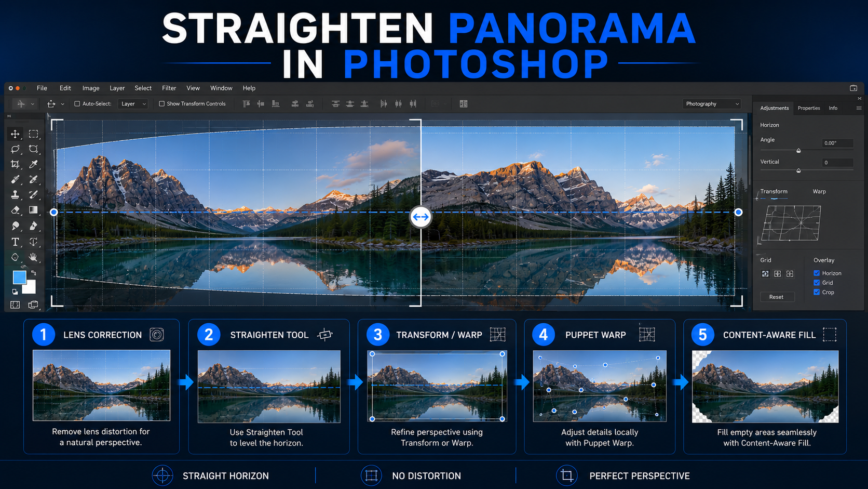Select the Eraser tool
This screenshot has height=489, width=868.
click(x=15, y=210)
